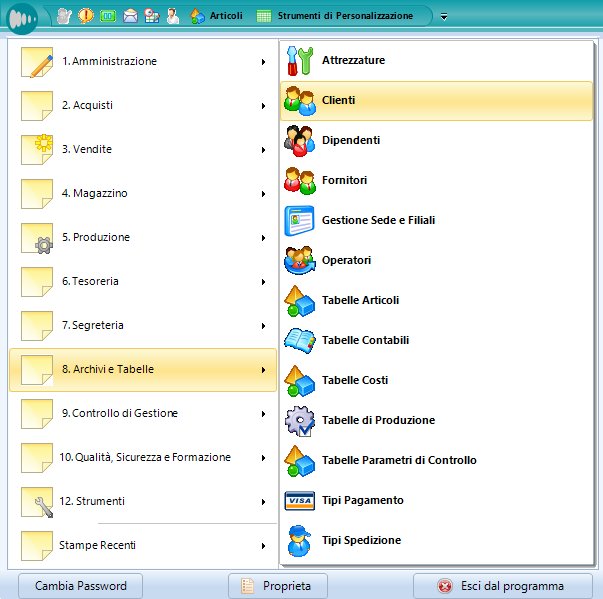Click the Dipendenti people icon
The height and width of the screenshot is (599, 603).
tap(300, 141)
